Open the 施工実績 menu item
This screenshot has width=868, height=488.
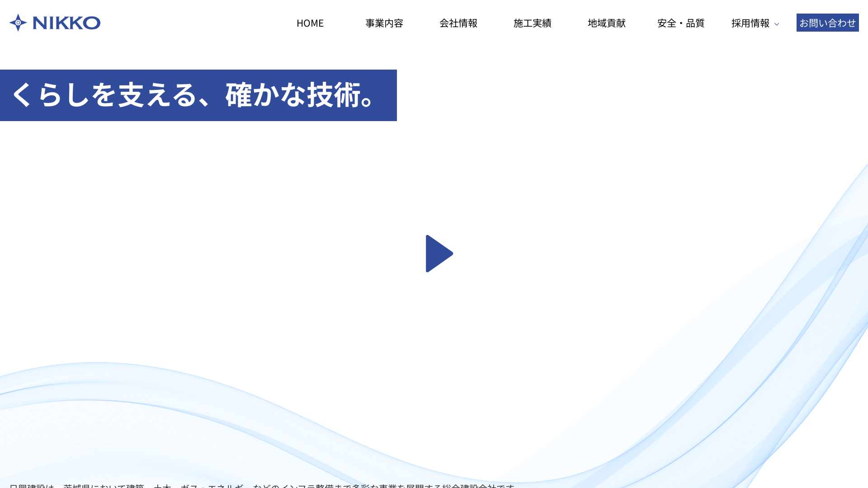click(x=533, y=23)
